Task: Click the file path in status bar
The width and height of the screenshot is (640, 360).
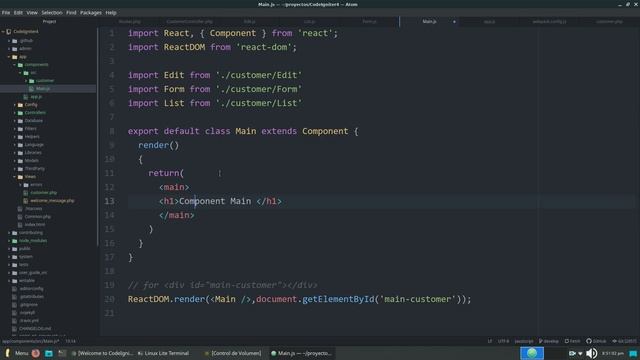Action: (x=31, y=341)
